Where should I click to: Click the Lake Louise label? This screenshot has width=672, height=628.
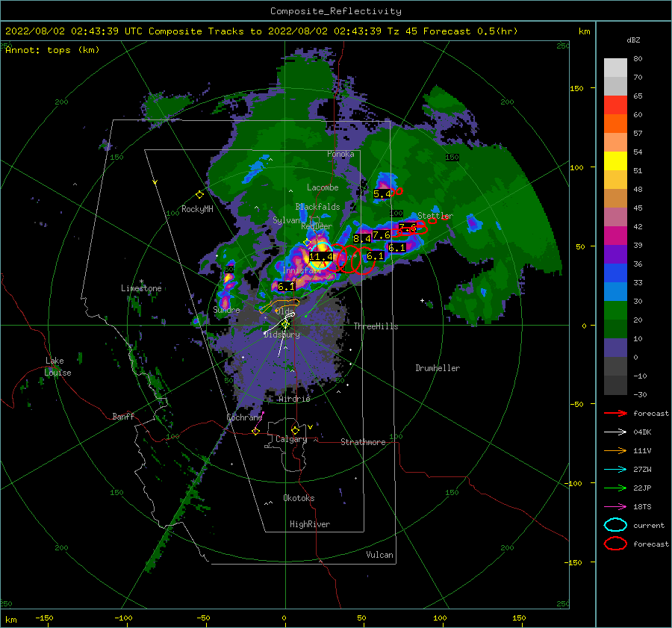tap(57, 367)
